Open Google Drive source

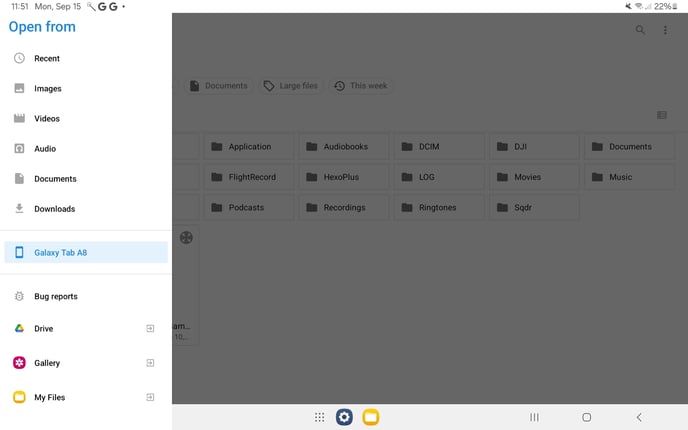pyautogui.click(x=44, y=329)
